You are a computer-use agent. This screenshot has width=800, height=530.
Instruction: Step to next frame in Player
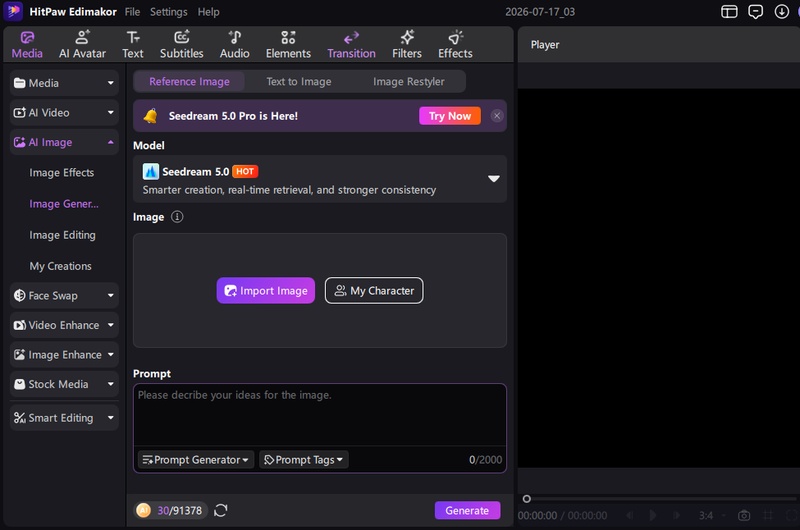pyautogui.click(x=677, y=515)
